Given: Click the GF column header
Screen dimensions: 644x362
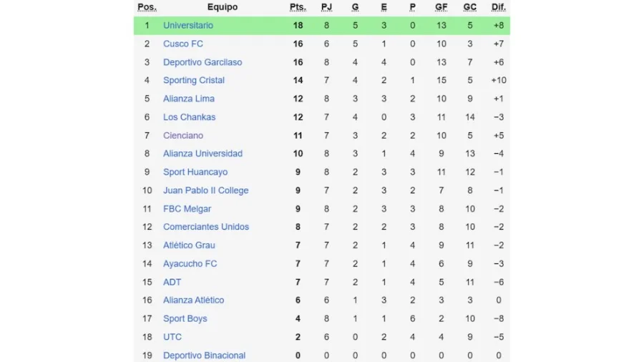Looking at the screenshot, I should coord(441,7).
